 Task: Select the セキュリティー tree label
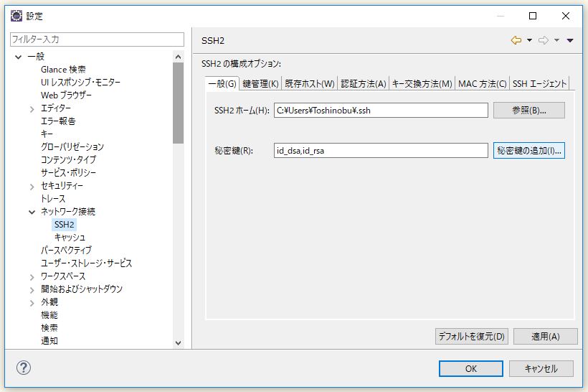tap(62, 186)
